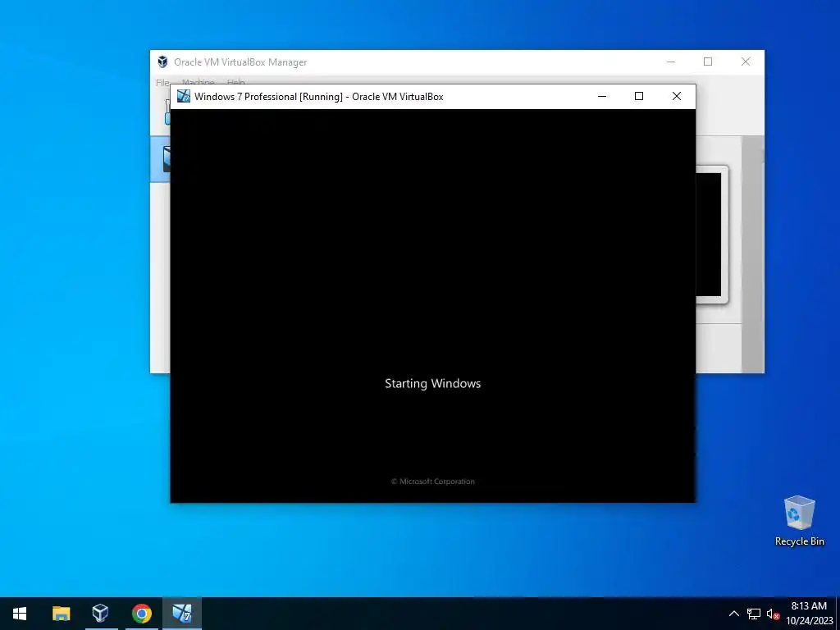Maximize the Windows 7 Professional VM window
Image resolution: width=840 pixels, height=630 pixels.
pos(638,97)
